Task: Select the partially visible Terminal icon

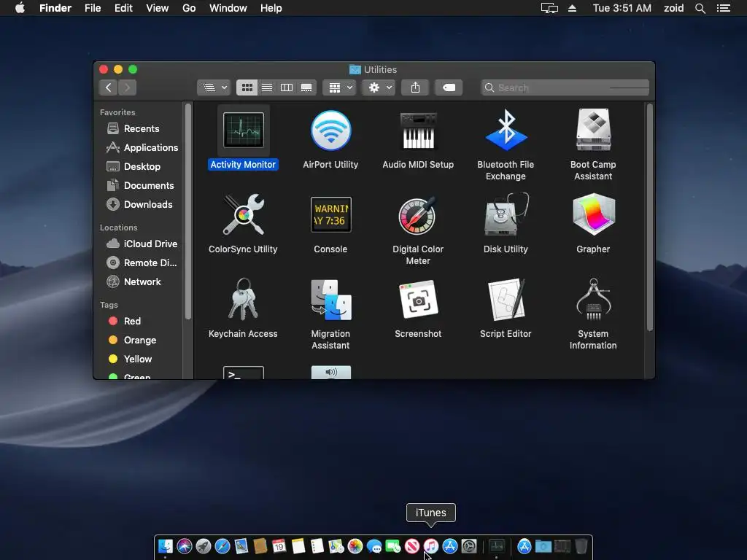Action: click(x=243, y=373)
